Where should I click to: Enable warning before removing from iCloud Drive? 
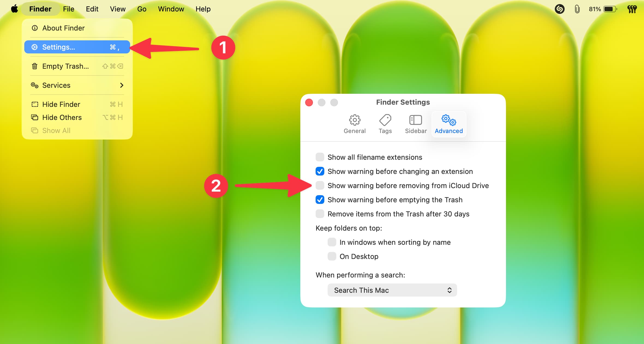tap(320, 186)
